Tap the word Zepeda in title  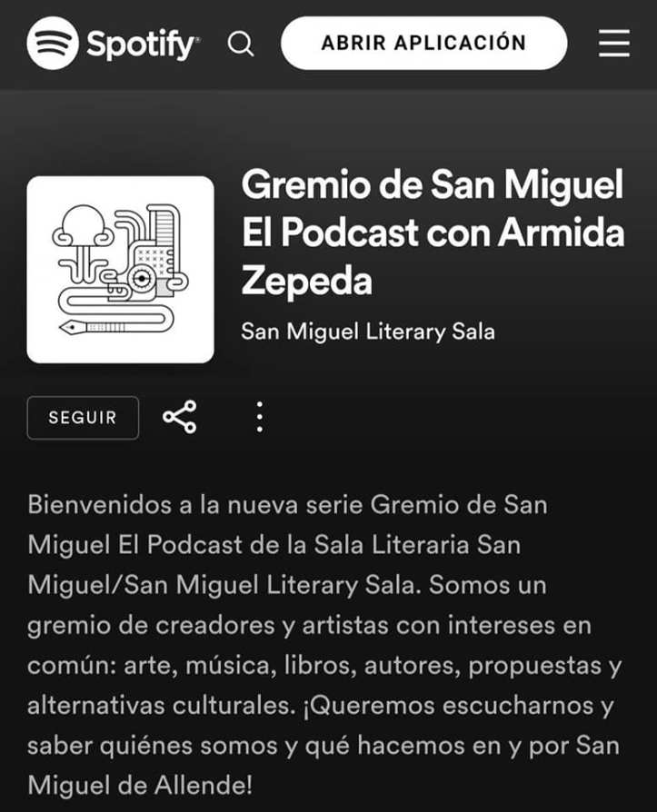coord(307,282)
